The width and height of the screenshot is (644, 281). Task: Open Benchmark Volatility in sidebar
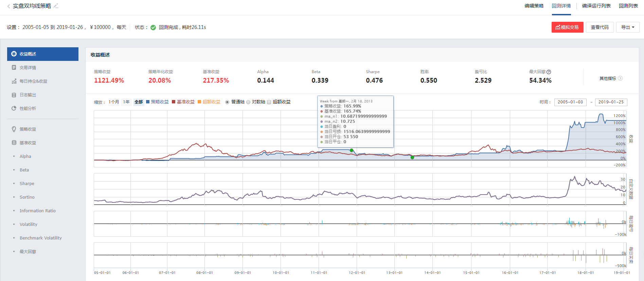[x=41, y=238]
